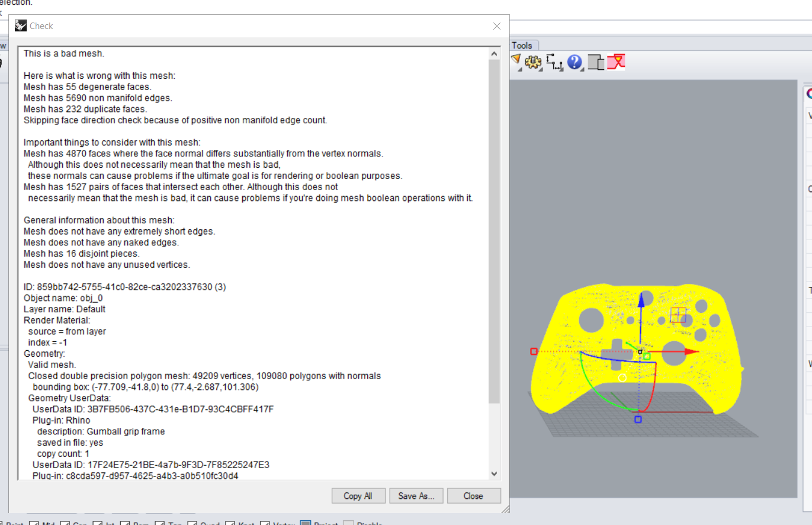This screenshot has width=812, height=525.
Task: Click the 'Skipping face direction check' line
Action: pyautogui.click(x=175, y=120)
